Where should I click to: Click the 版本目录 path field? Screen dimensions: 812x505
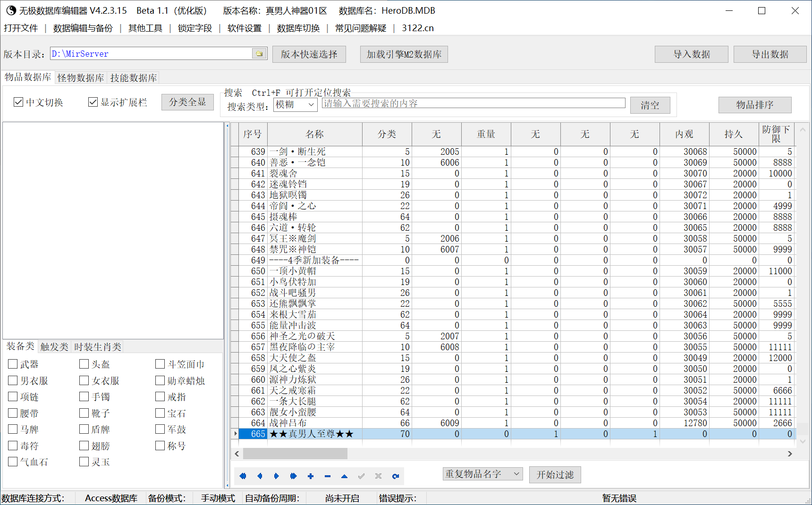[152, 54]
